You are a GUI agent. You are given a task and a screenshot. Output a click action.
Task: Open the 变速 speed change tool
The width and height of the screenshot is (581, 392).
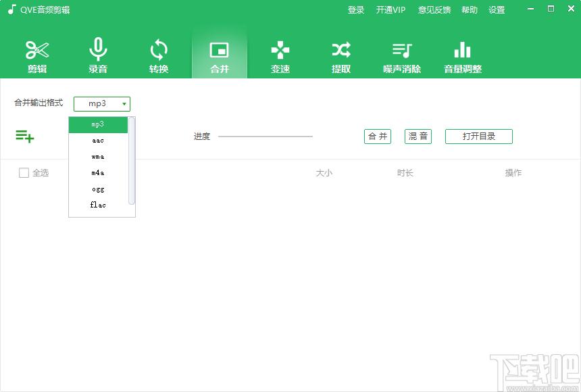(280, 56)
